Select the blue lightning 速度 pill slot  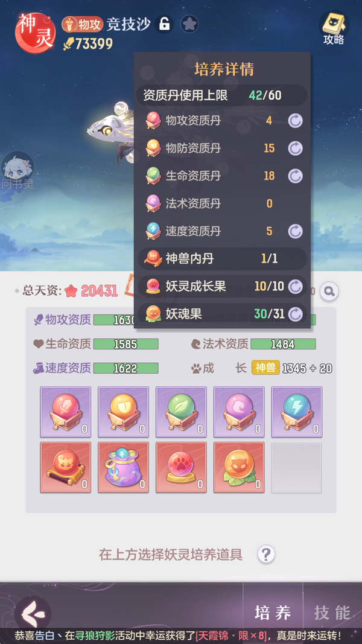297,412
